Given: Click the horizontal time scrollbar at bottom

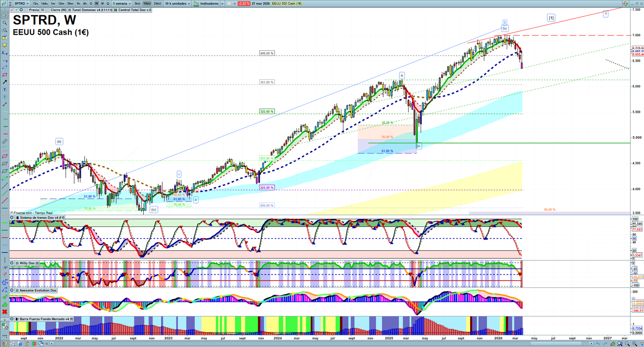Looking at the screenshot, I should tap(322, 344).
